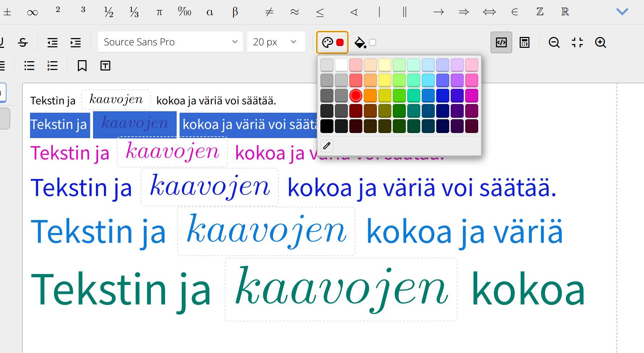Insert the double right arrow (implies) symbol

(464, 12)
